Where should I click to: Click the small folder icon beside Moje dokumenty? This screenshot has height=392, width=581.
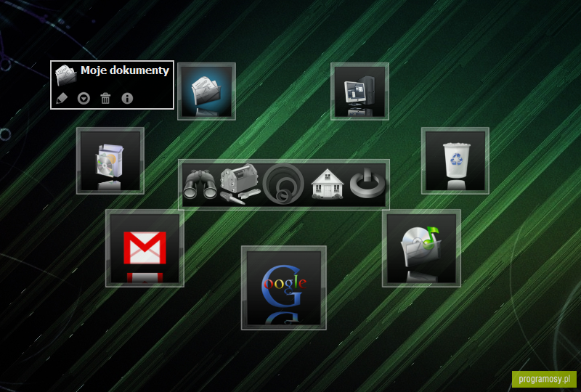(x=66, y=75)
